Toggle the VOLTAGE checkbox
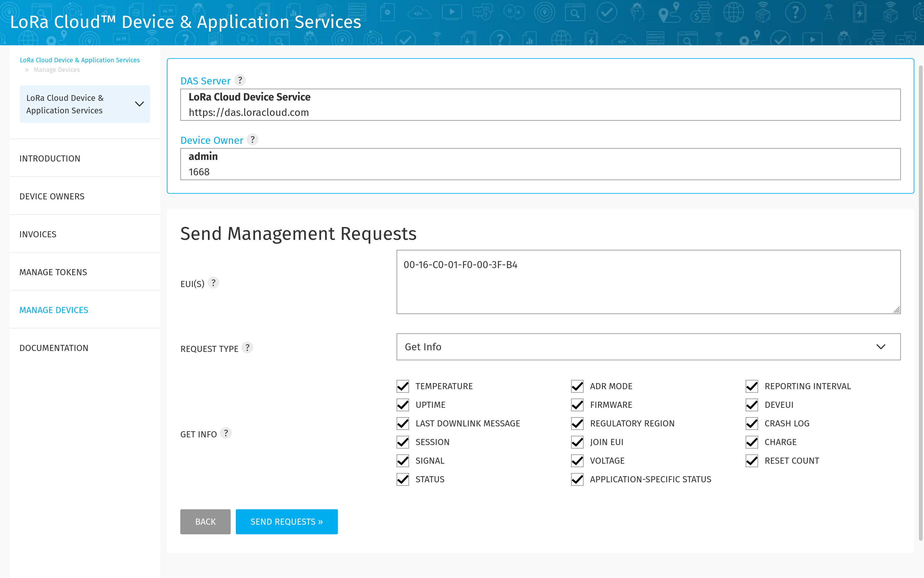Image resolution: width=924 pixels, height=578 pixels. coord(577,461)
